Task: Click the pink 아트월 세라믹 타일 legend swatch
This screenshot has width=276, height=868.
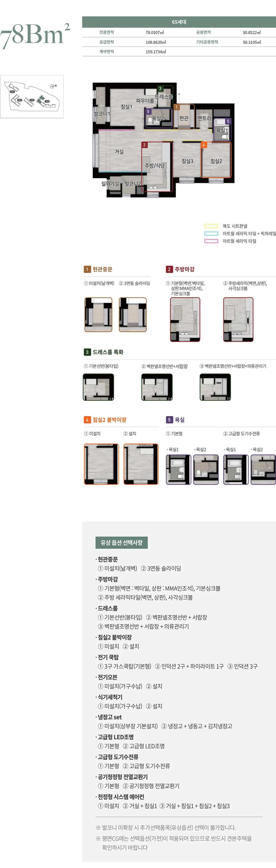Action: pyautogui.click(x=211, y=241)
